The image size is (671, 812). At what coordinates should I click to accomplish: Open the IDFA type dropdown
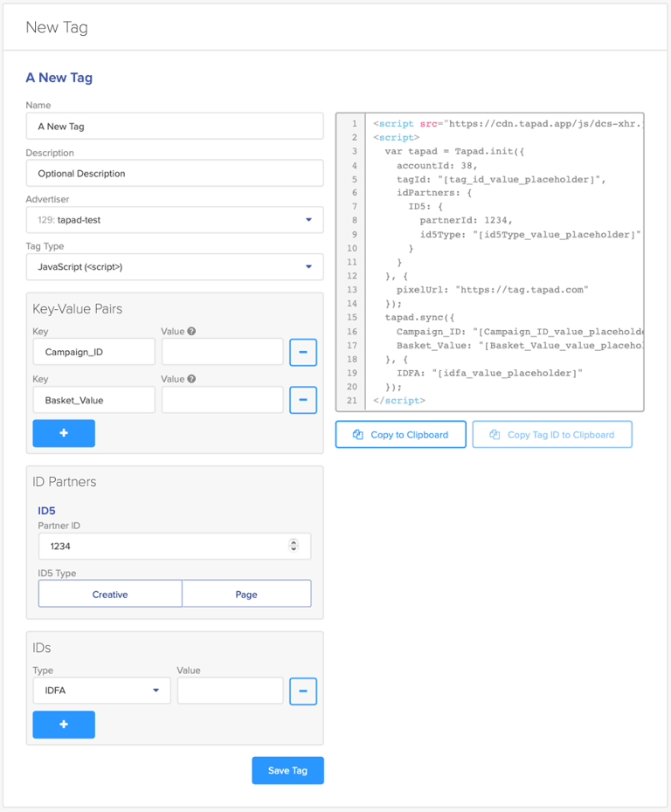click(x=101, y=691)
